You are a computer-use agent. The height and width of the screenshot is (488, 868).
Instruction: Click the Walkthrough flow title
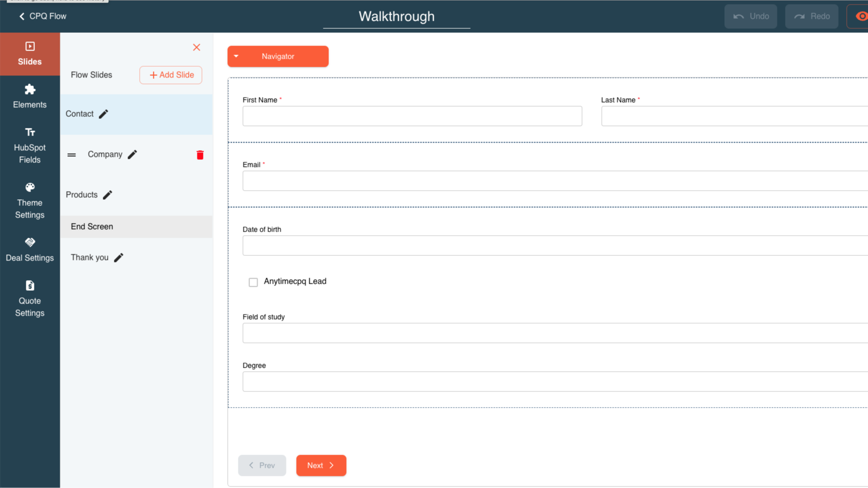tap(397, 16)
